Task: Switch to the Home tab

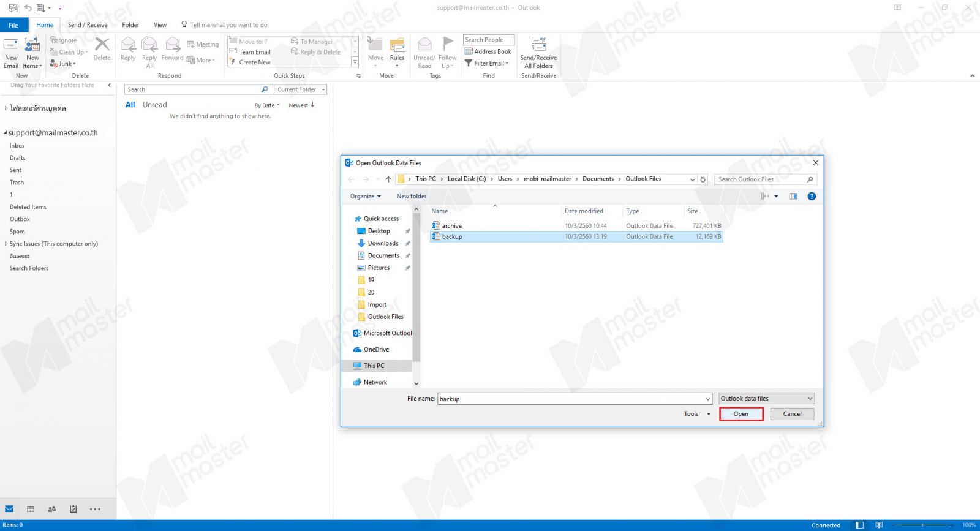Action: coord(45,25)
